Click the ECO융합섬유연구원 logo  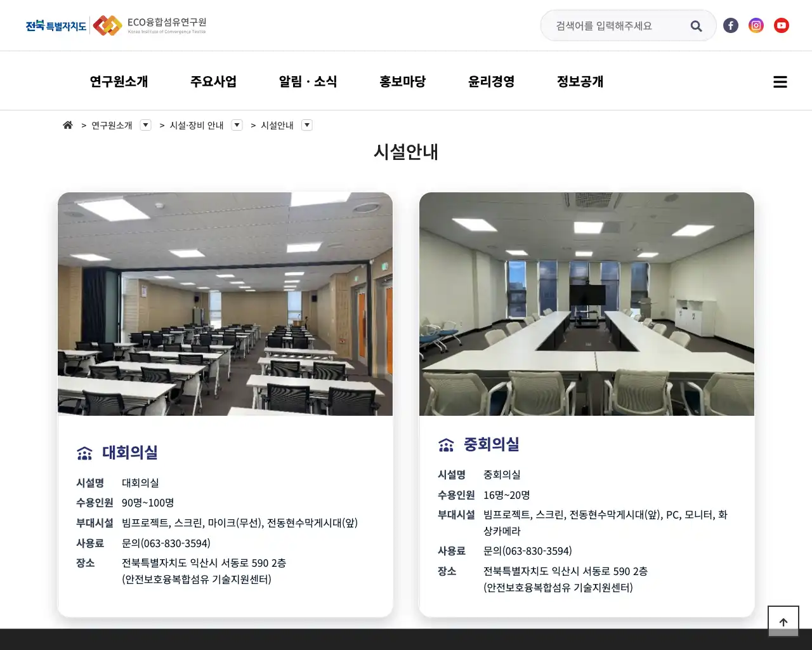coord(150,25)
